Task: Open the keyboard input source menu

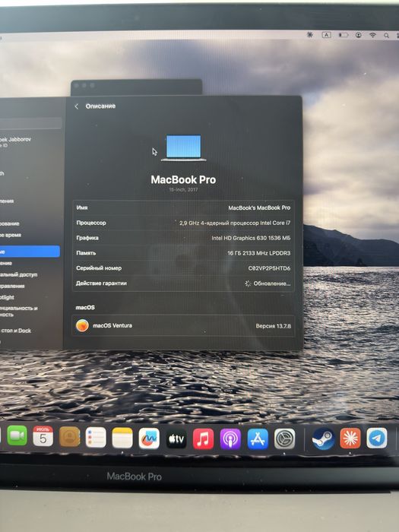Action: coord(326,35)
